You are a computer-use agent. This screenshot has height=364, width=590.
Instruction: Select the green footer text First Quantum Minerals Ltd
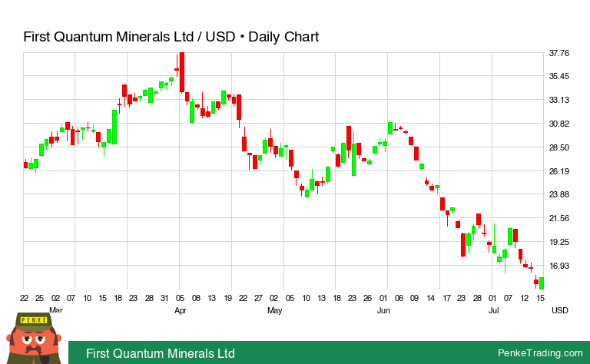coord(161,353)
